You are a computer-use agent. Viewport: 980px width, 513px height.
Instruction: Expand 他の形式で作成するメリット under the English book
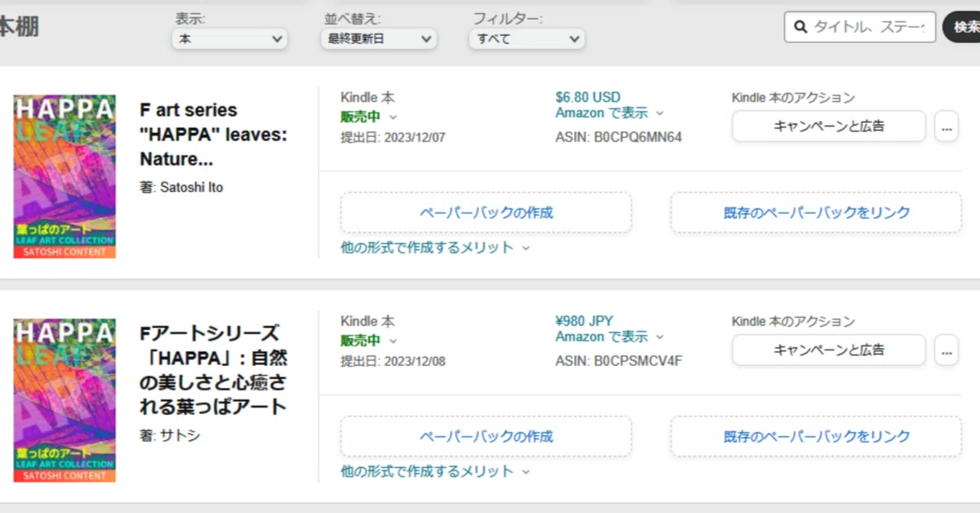435,248
